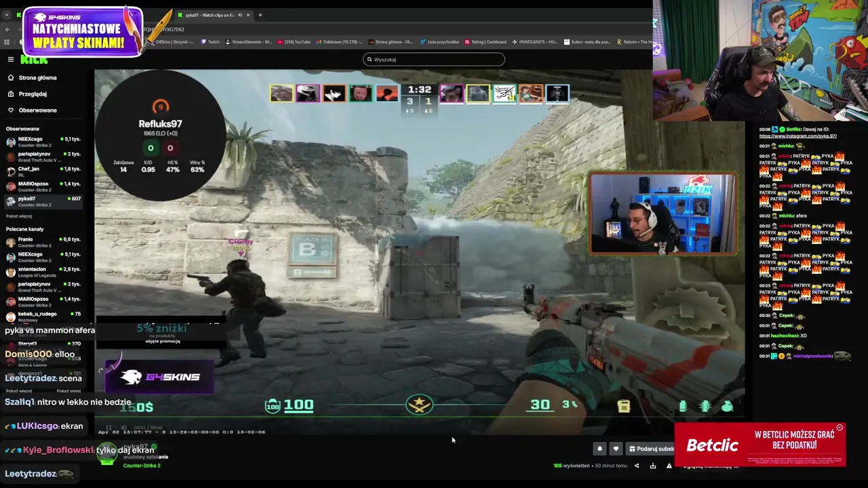
Task: Open Refrag Dashboard bookmark
Action: 486,42
